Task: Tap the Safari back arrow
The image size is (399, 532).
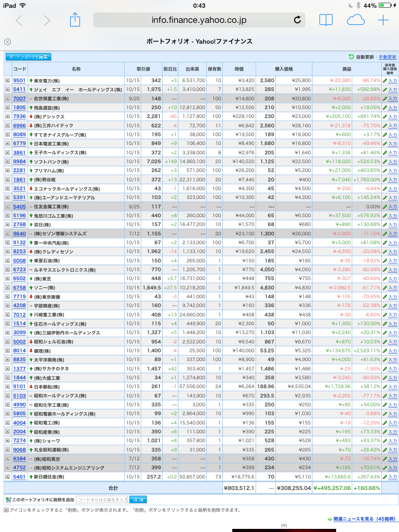Action: point(19,20)
